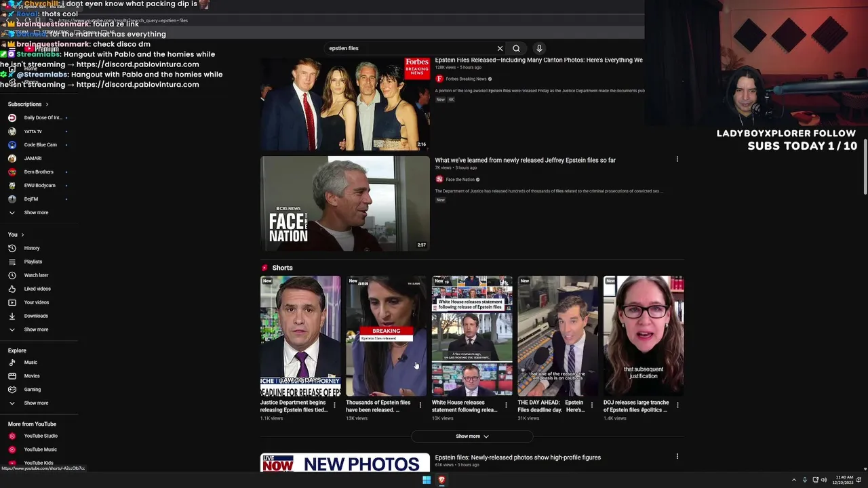The height and width of the screenshot is (488, 868).
Task: Go to Face the Nation channel name
Action: pyautogui.click(x=460, y=180)
